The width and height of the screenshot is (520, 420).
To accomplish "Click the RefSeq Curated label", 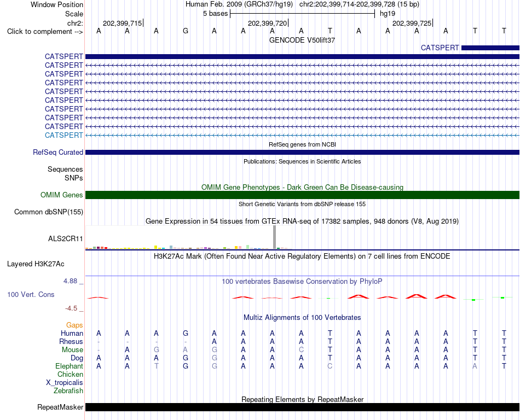I will point(57,153).
